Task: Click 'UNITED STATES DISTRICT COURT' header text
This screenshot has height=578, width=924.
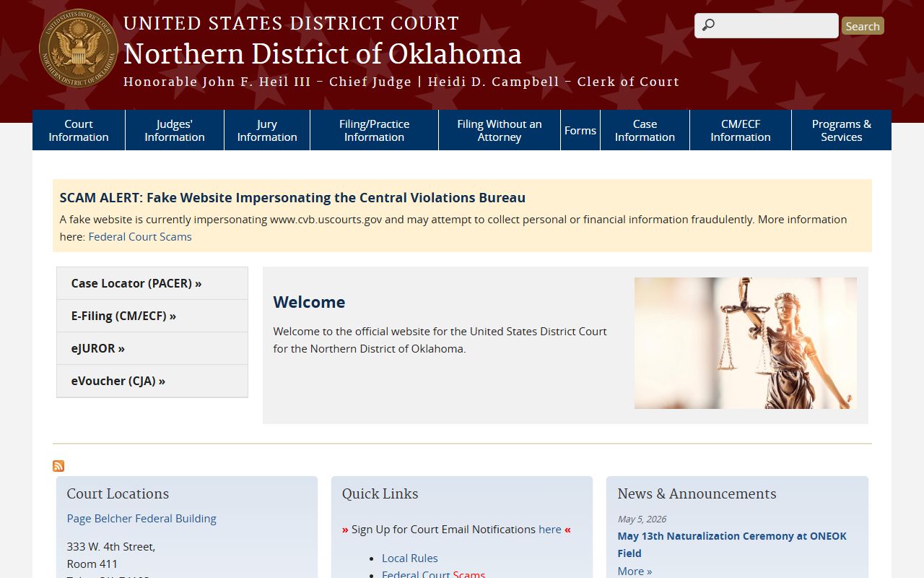Action: pyautogui.click(x=291, y=24)
